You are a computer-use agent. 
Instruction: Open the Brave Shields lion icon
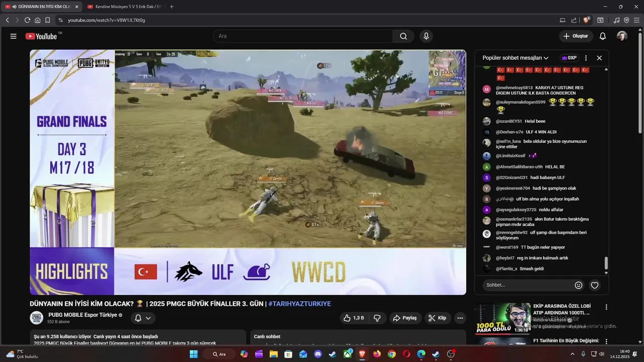coord(587,20)
